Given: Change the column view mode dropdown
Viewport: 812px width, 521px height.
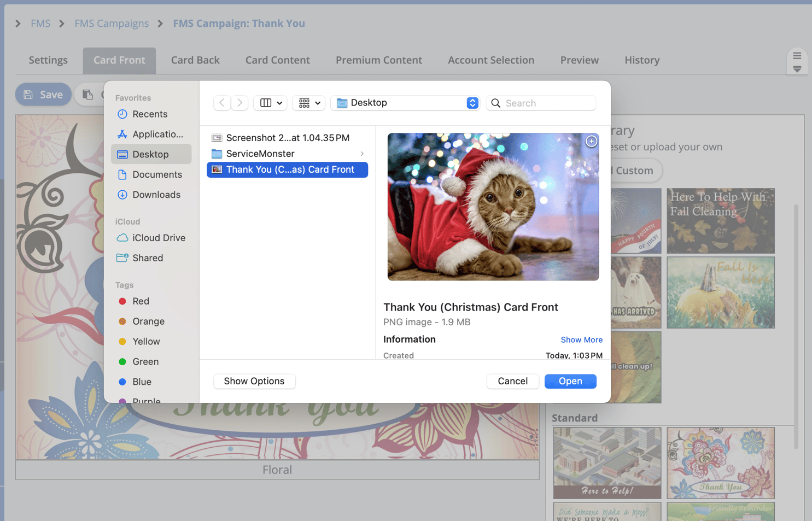Looking at the screenshot, I should 270,103.
